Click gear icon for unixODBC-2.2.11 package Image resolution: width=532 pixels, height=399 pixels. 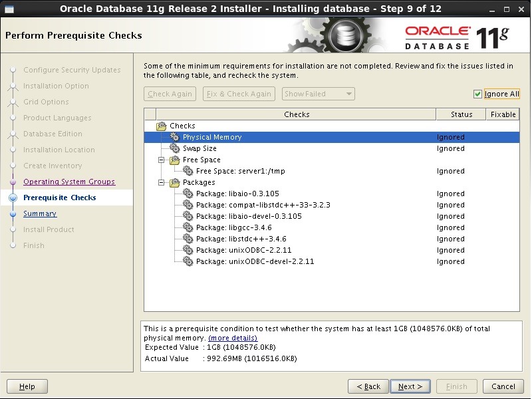tap(188, 250)
